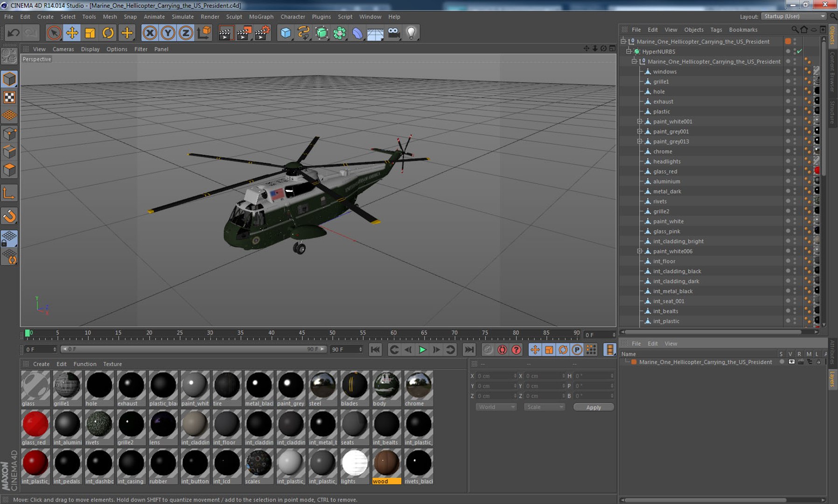Render active view clapperboard icon
The width and height of the screenshot is (838, 504).
point(225,33)
